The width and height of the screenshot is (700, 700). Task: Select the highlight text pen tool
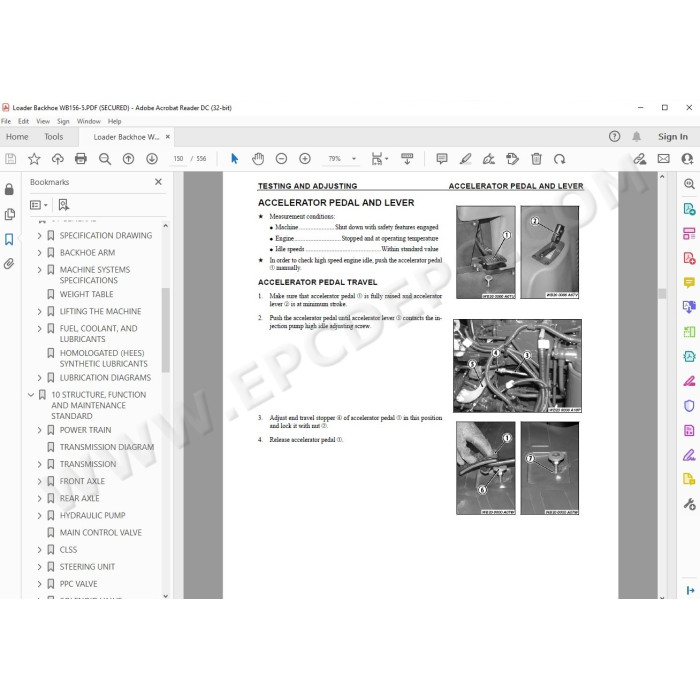point(466,158)
